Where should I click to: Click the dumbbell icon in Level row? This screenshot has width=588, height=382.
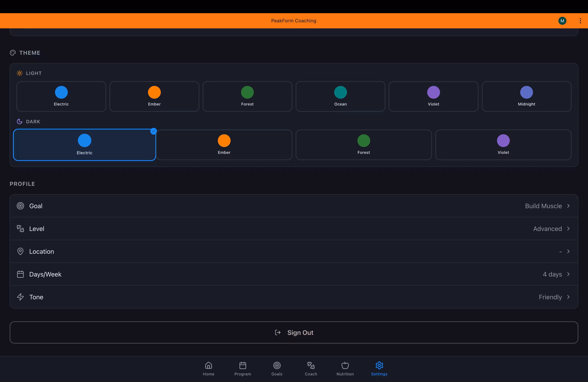20,229
